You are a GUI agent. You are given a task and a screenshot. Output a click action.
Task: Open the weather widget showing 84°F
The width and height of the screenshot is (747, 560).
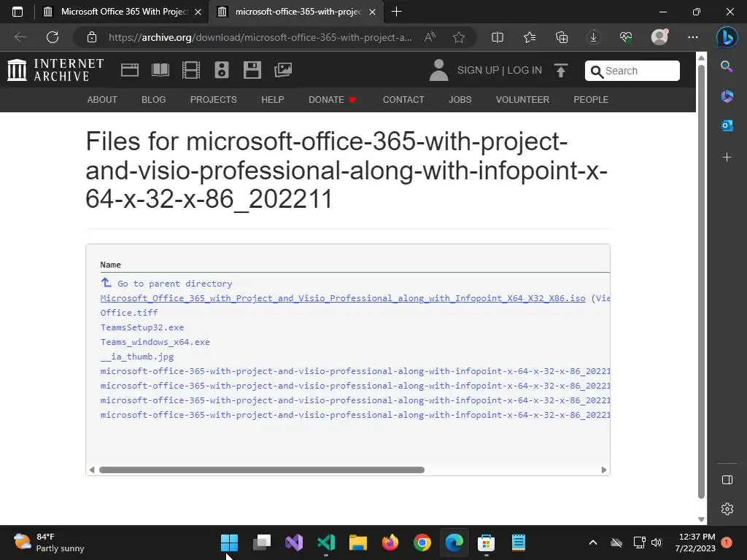click(x=49, y=542)
